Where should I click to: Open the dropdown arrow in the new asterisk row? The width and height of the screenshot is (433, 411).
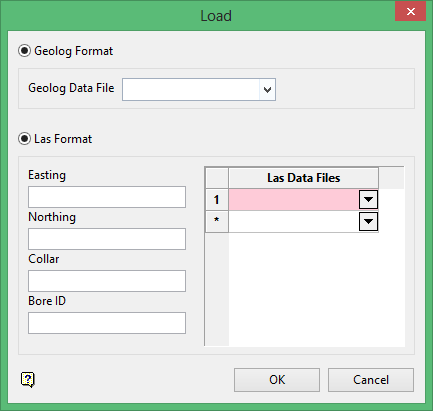coord(368,221)
